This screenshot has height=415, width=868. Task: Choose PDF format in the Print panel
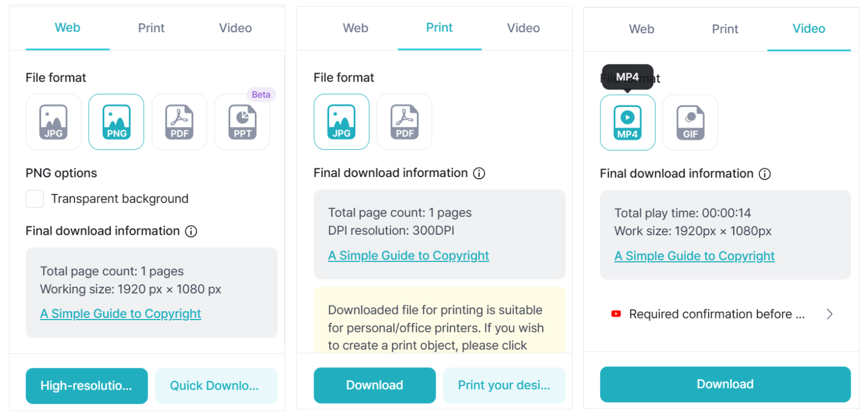tap(404, 122)
